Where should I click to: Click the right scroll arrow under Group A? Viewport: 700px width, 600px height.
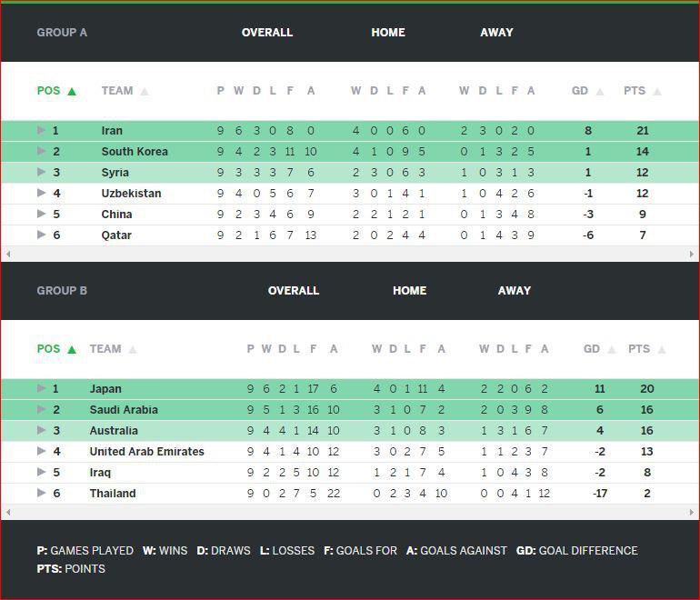pos(693,255)
